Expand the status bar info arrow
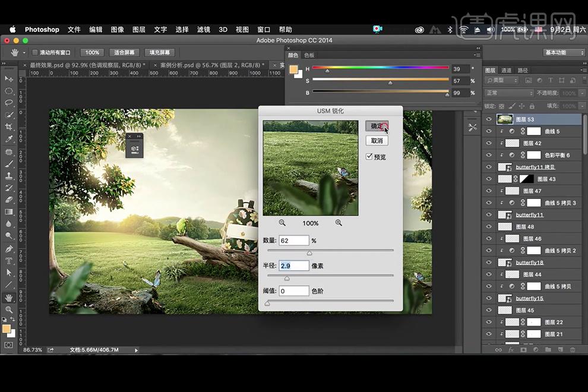This screenshot has width=588, height=392. [x=136, y=350]
